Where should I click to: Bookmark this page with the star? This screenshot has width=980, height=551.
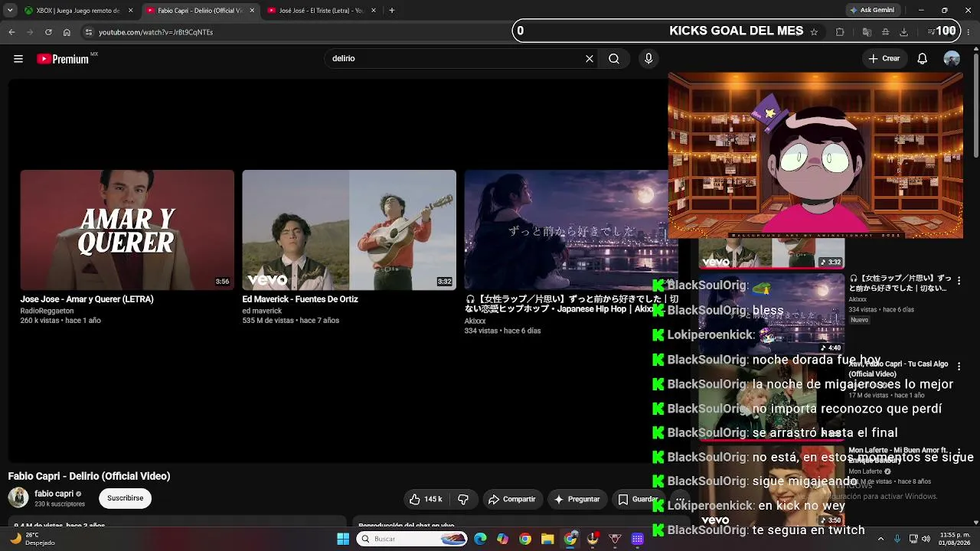814,32
